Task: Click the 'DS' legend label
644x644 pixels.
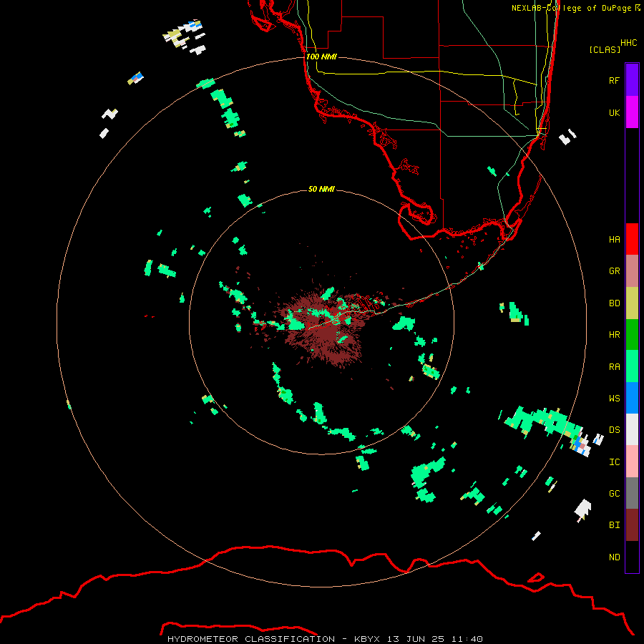Action: click(x=614, y=430)
